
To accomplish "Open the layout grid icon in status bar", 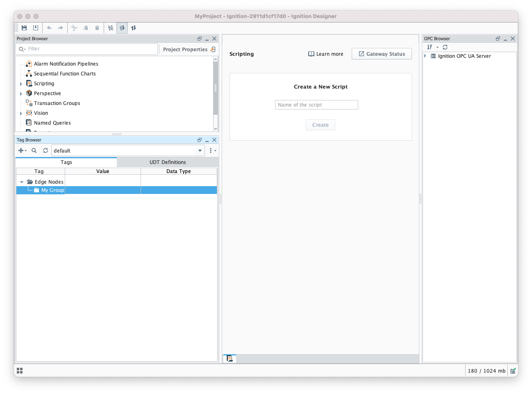I will click(20, 371).
